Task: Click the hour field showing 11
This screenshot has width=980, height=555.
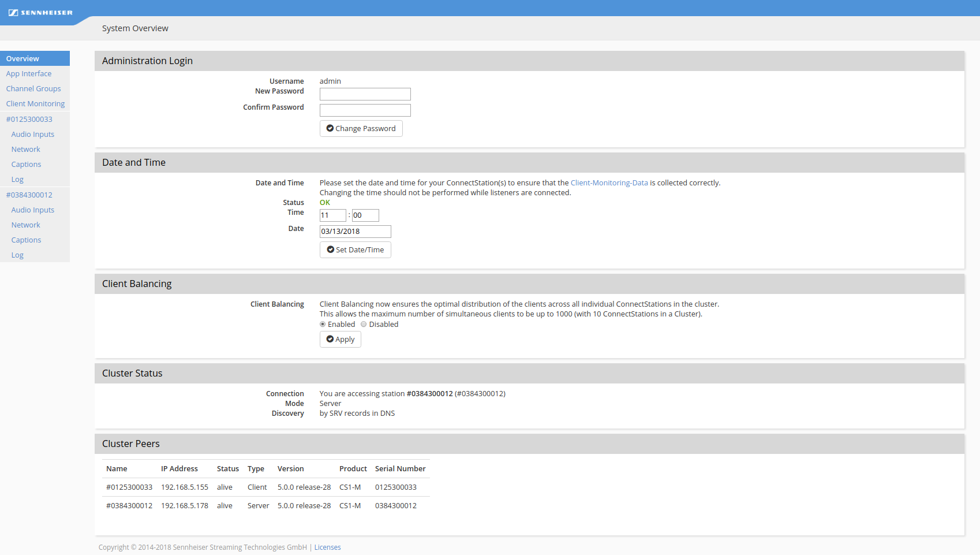Action: [x=332, y=215]
